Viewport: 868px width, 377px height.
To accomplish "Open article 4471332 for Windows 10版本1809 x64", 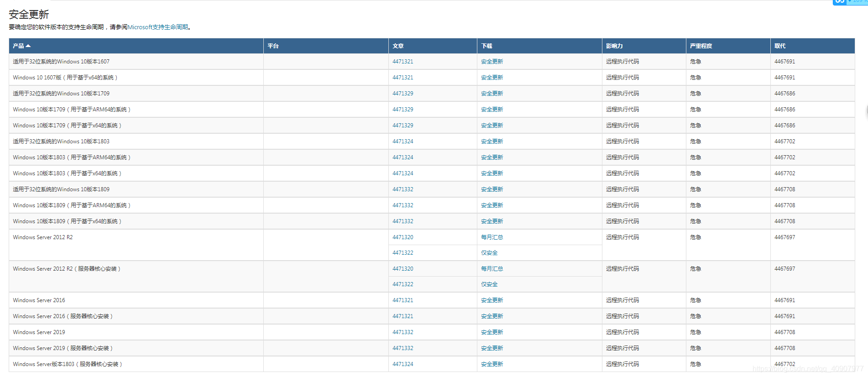I will pos(403,221).
